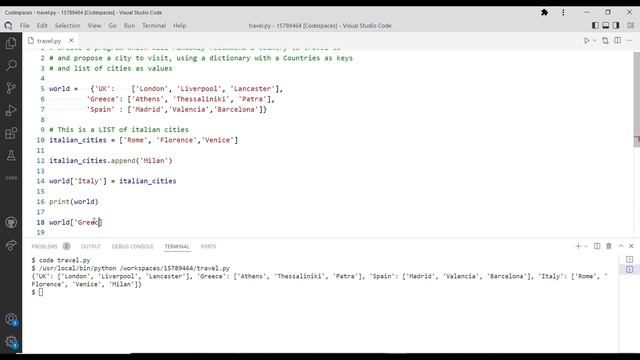Split the terminal panel
Screen dimensions: 640x360
pos(597,246)
